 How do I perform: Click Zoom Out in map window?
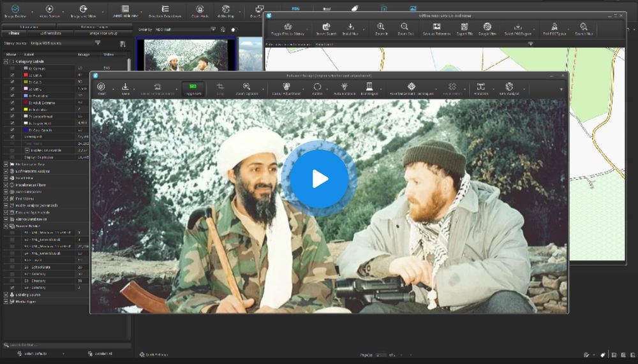404,29
